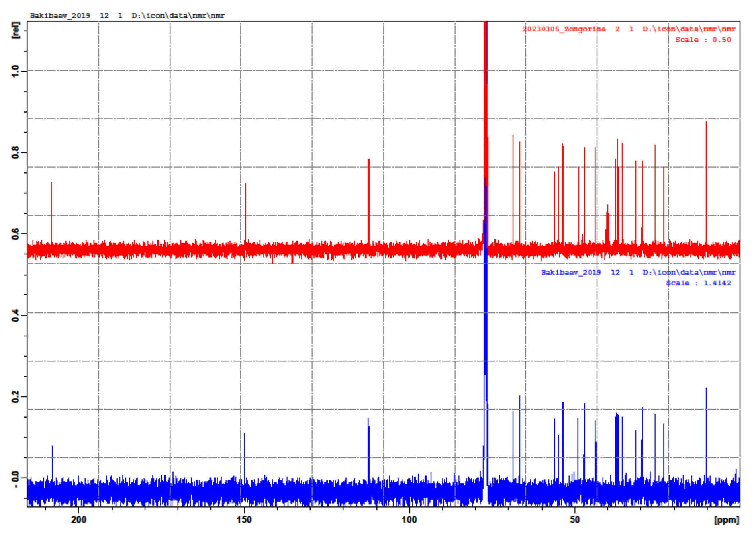
Task: Click the 0.4 y-axis tick label
Action: 16,316
